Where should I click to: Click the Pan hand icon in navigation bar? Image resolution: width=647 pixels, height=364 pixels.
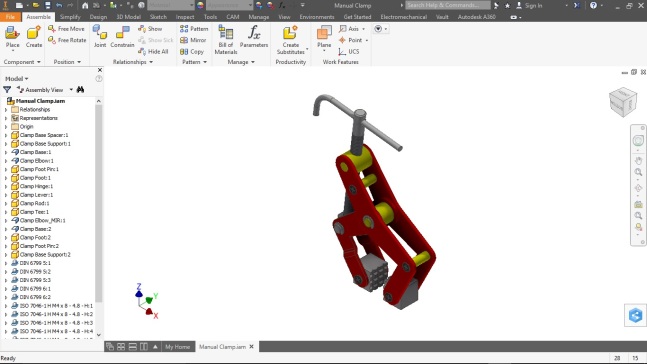pyautogui.click(x=638, y=160)
